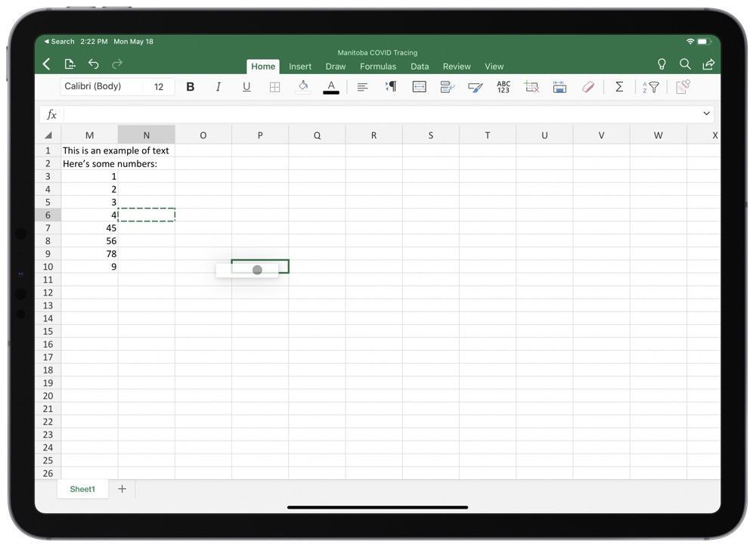756x548 pixels.
Task: Open the fill color bucket
Action: 303,87
